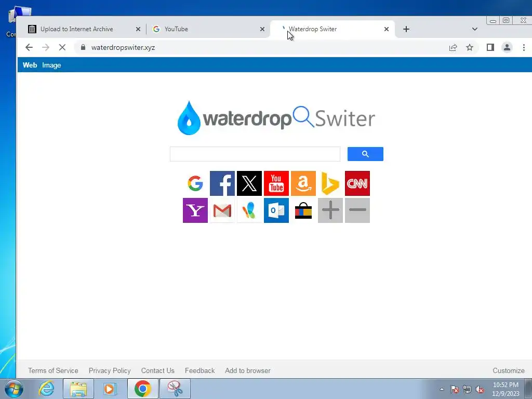
Task: Close the Waterdrop Switer tab
Action: tap(387, 29)
